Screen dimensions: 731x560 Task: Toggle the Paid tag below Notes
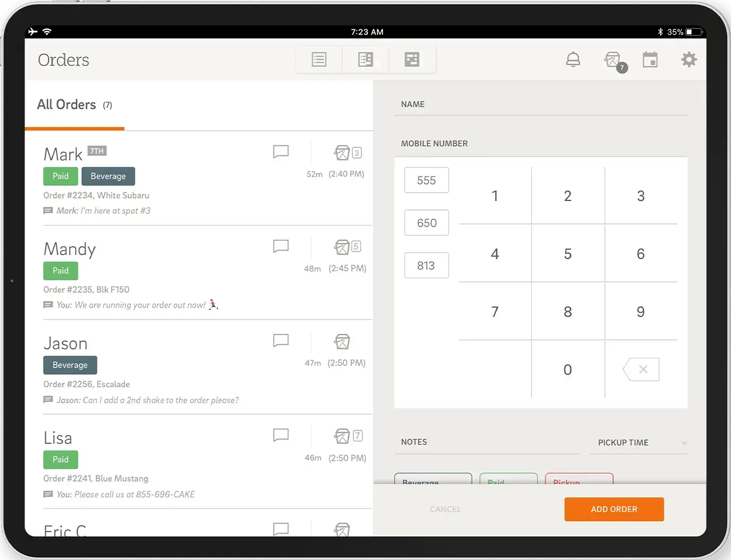[x=508, y=479]
